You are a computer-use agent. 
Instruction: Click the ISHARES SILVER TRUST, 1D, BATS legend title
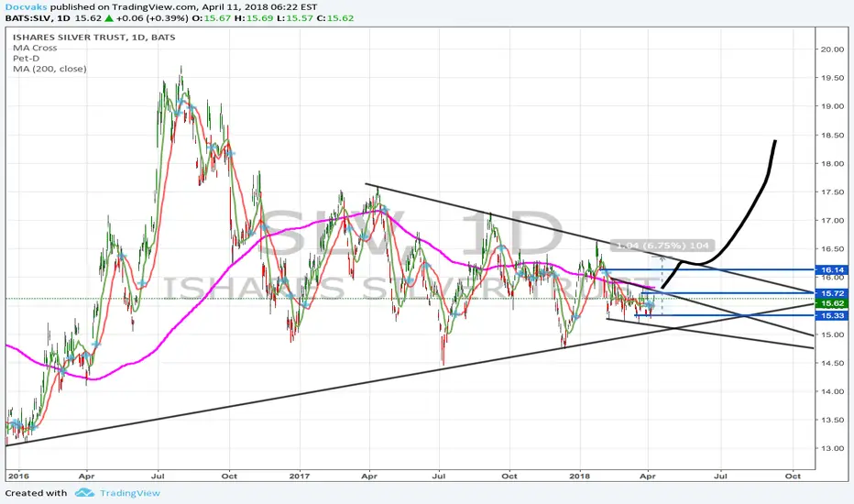93,37
